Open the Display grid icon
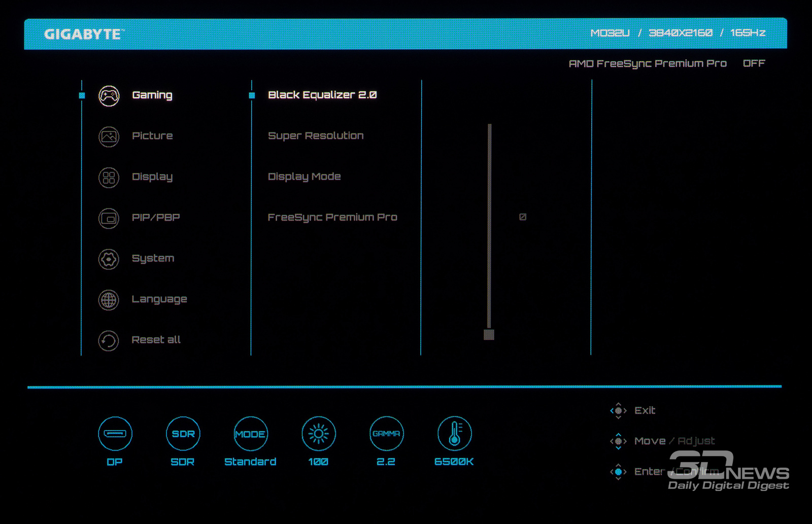 [109, 178]
